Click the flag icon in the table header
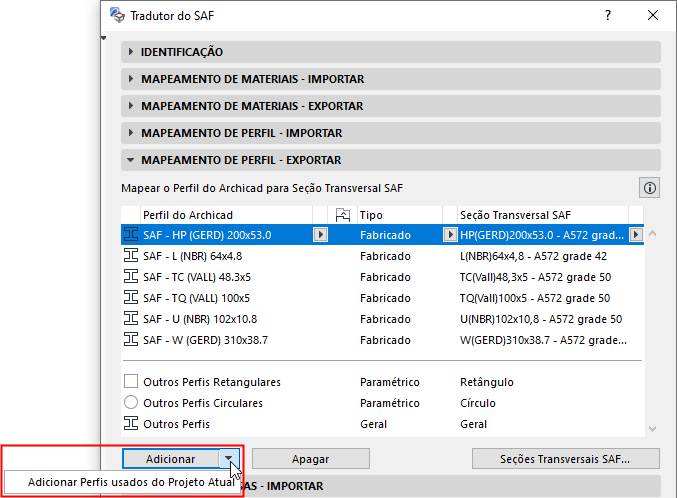The height and width of the screenshot is (498, 677). (x=343, y=215)
